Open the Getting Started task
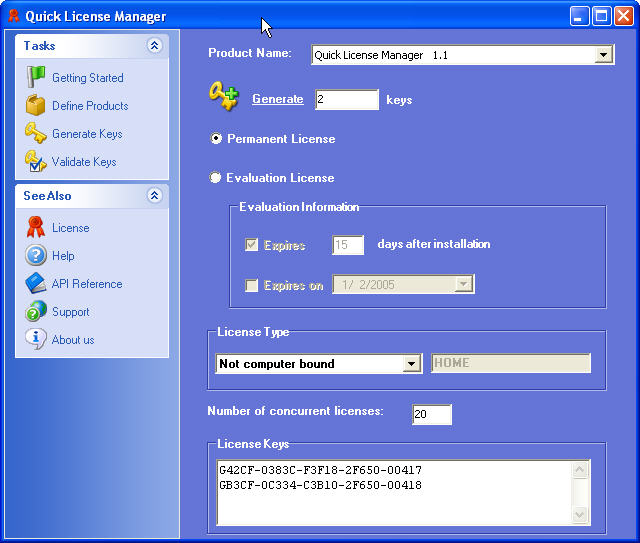Image resolution: width=640 pixels, height=543 pixels. pos(88,78)
